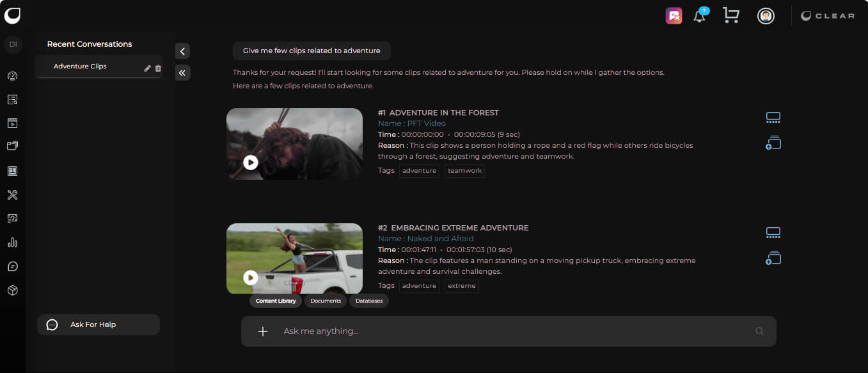Click the forest clip thumbnail image
This screenshot has height=373, width=868.
294,143
